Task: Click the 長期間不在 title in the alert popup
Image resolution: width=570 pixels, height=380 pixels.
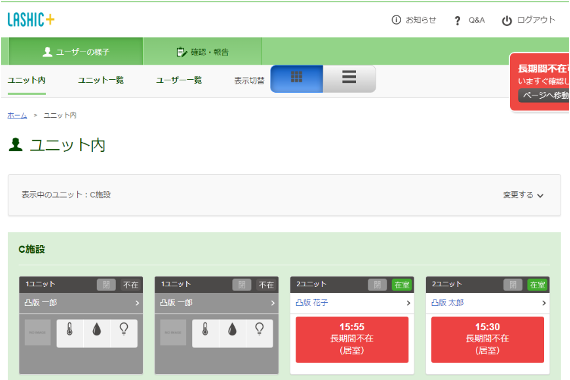Action: pos(543,69)
